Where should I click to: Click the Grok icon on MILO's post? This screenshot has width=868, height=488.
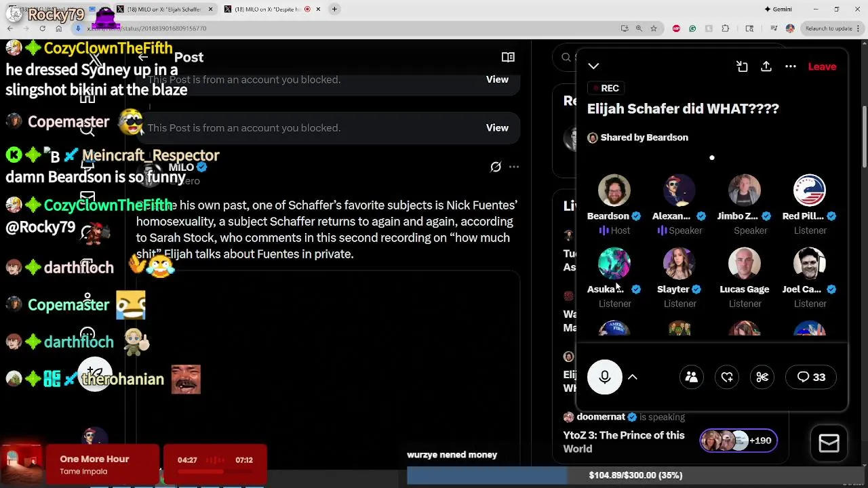[x=496, y=167]
